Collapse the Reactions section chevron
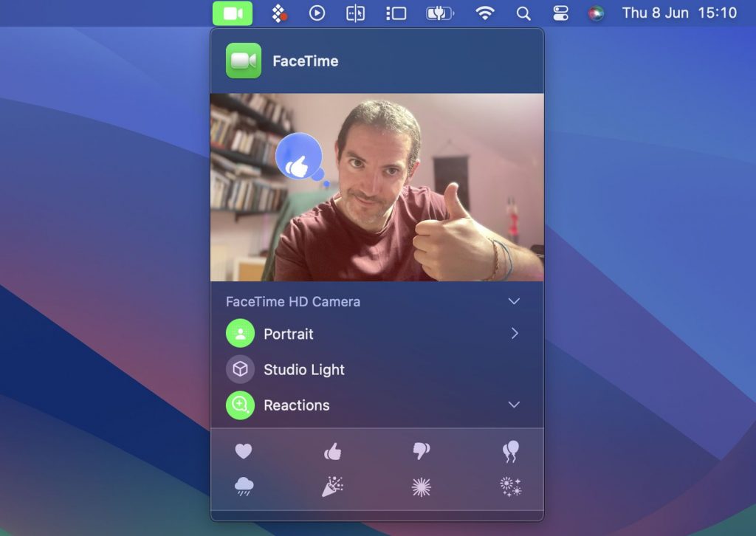Screen dimensions: 756x536 coord(515,405)
